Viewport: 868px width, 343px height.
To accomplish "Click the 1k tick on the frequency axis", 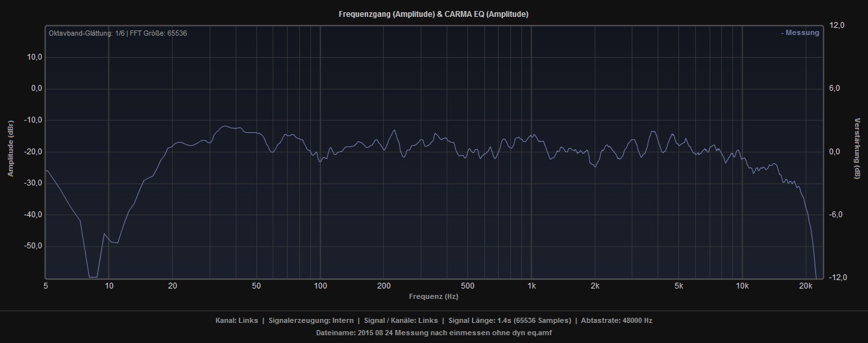I will [x=531, y=286].
